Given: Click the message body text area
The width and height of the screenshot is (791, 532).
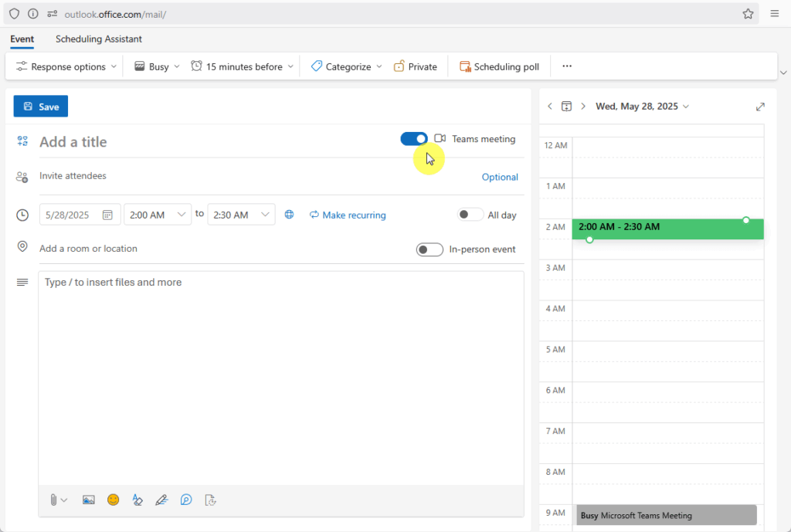Looking at the screenshot, I should 281,378.
